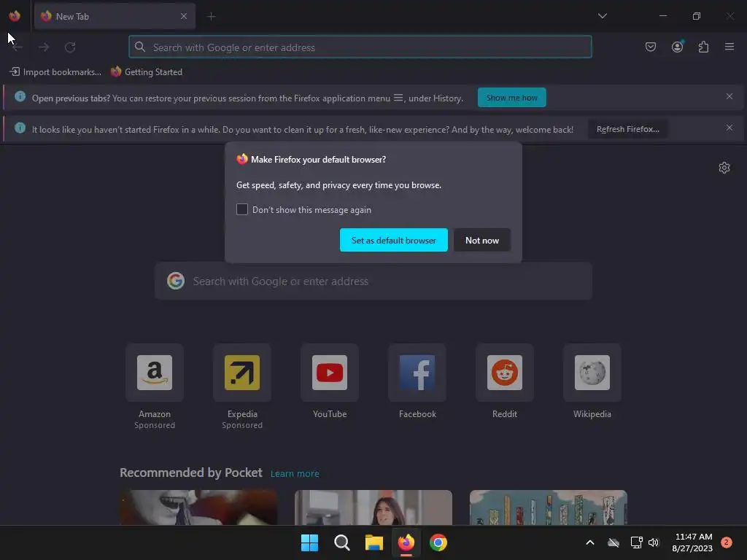Open Pocket Learn more link
This screenshot has width=747, height=560.
(295, 474)
